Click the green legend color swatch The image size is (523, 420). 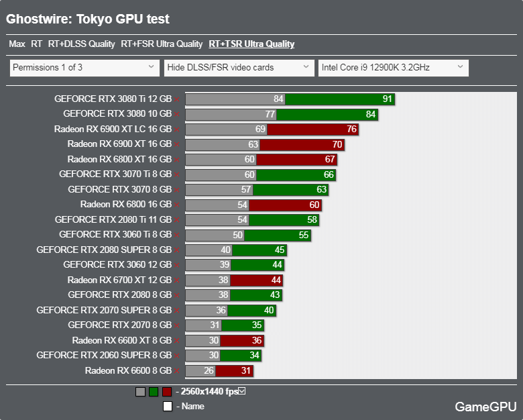(x=154, y=392)
